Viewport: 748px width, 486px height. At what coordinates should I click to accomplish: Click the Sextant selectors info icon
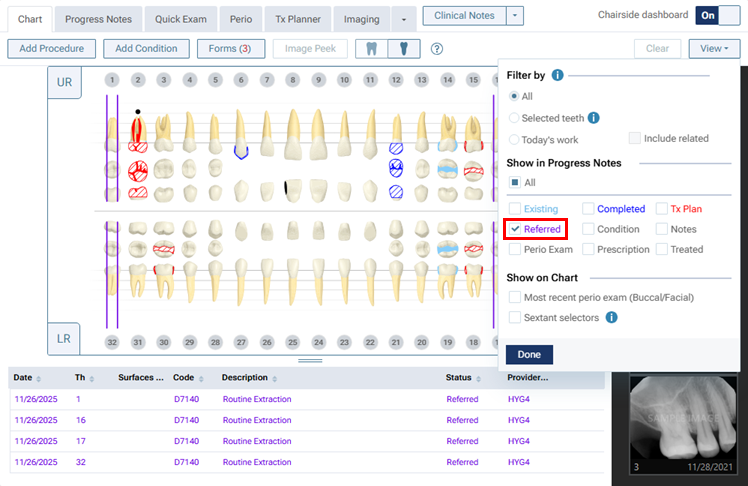tap(611, 317)
